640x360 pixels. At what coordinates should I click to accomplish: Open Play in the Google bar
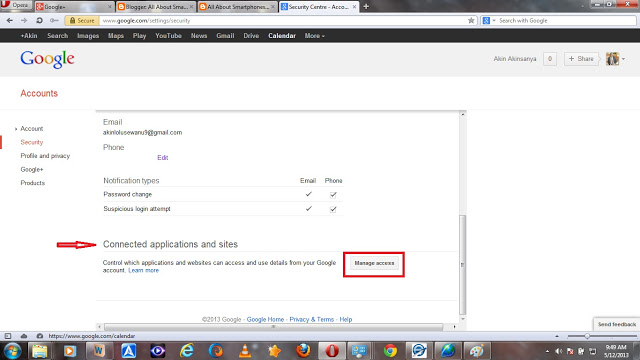point(139,36)
